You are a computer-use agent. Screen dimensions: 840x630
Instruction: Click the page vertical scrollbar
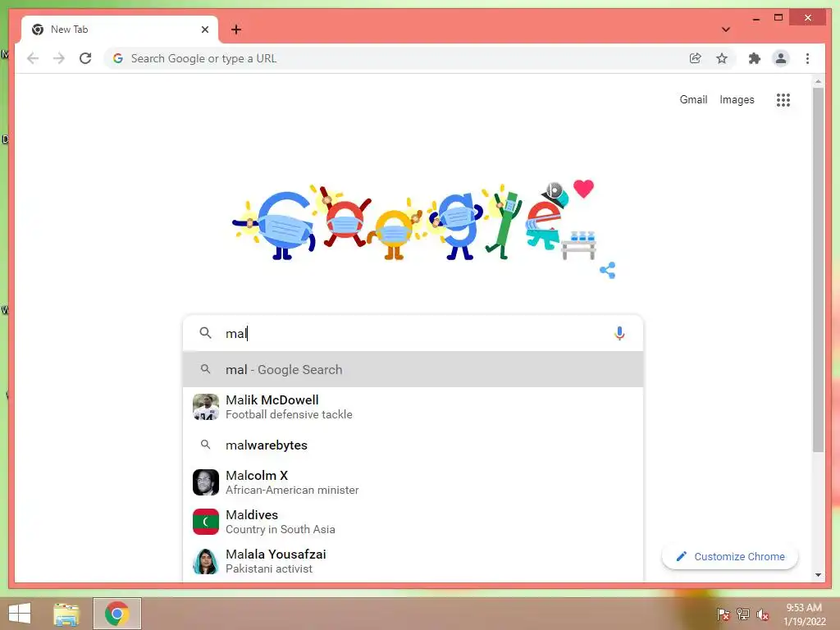[818, 269]
